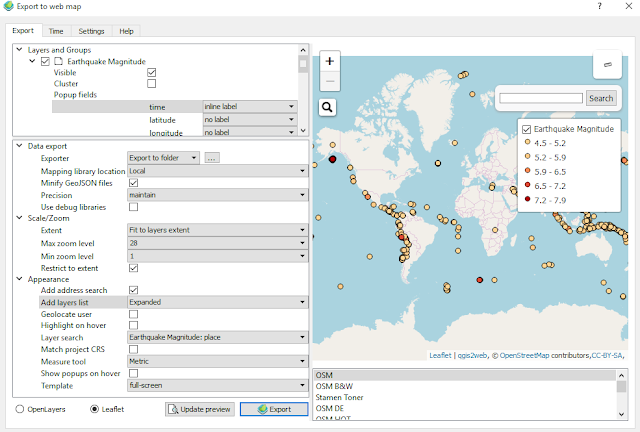Image resolution: width=640 pixels, height=432 pixels.
Task: Open the latitude popup field label dropdown
Action: pos(250,120)
